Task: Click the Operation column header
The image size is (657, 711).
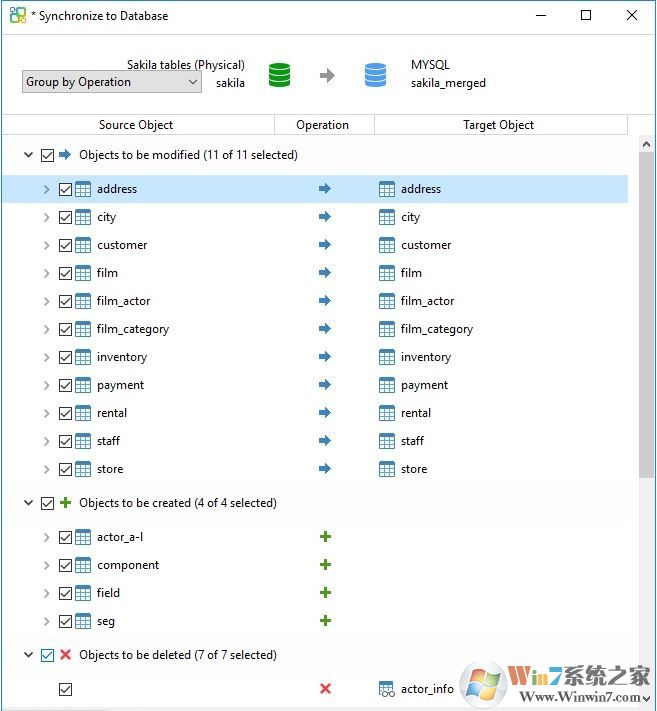Action: pos(324,125)
